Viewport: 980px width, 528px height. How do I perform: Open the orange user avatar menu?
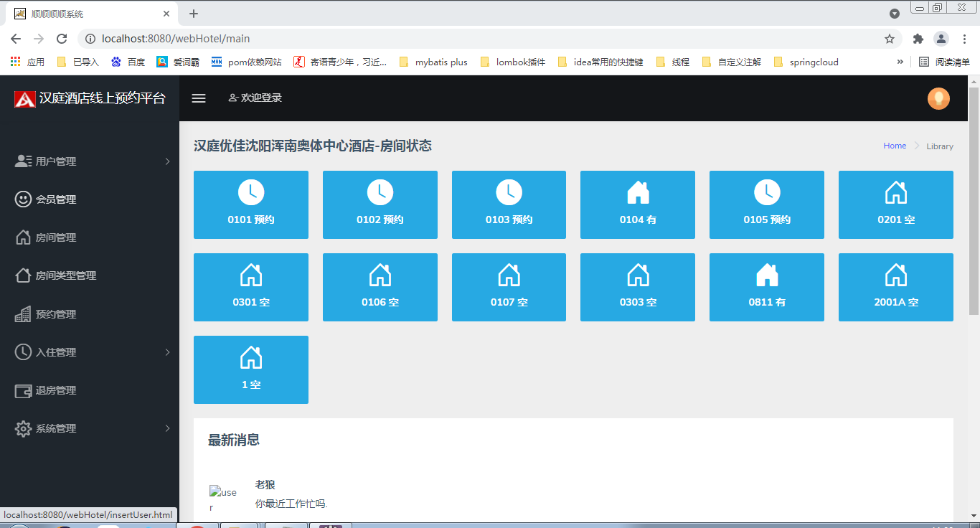click(938, 98)
